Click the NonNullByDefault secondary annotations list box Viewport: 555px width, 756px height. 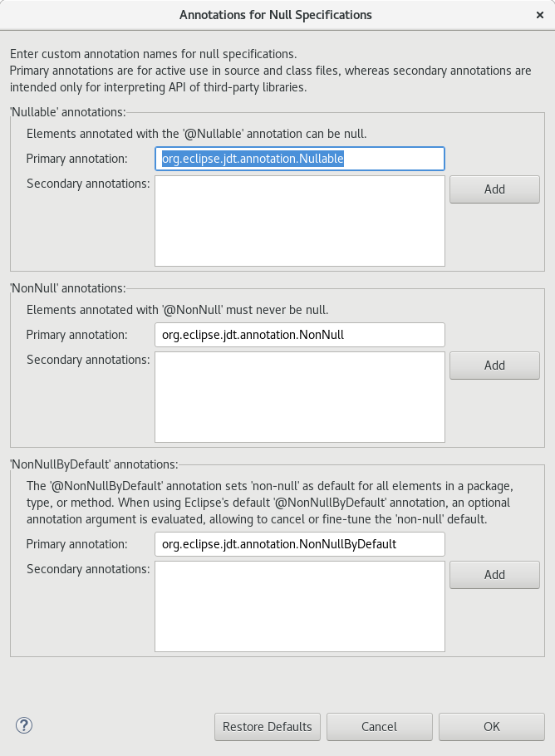(299, 605)
